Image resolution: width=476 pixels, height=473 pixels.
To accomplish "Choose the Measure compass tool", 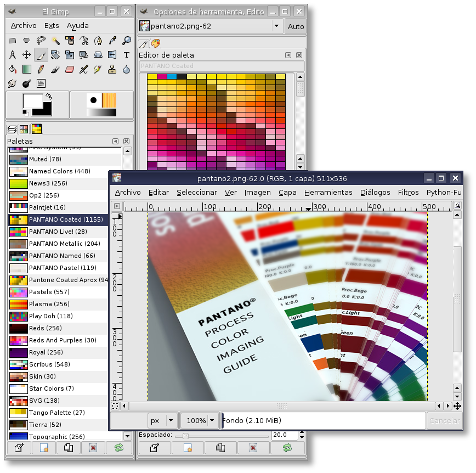I will pos(12,55).
